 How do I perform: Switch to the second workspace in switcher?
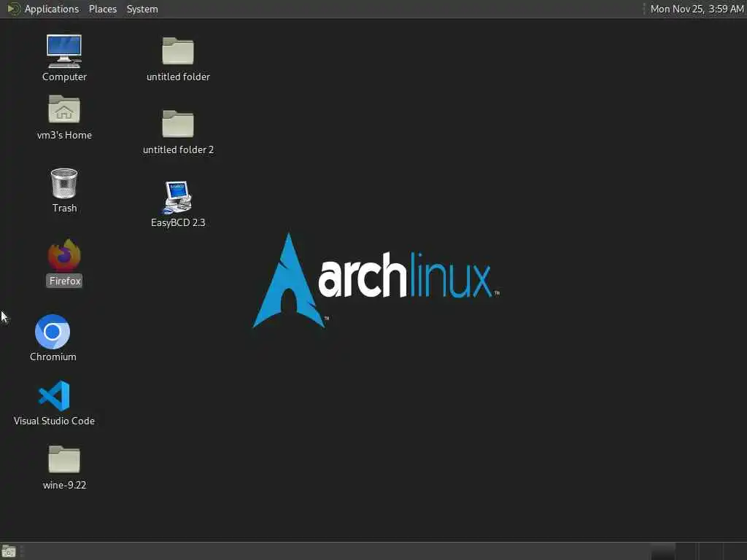686,551
